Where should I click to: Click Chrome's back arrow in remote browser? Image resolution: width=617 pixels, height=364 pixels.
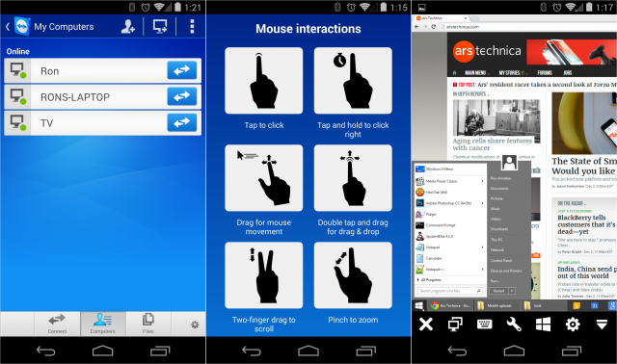point(416,27)
